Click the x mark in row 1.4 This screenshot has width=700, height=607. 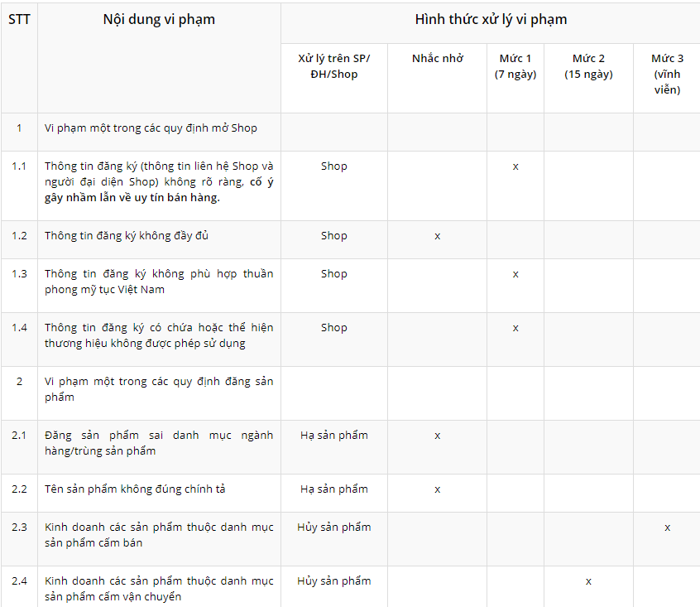click(515, 328)
